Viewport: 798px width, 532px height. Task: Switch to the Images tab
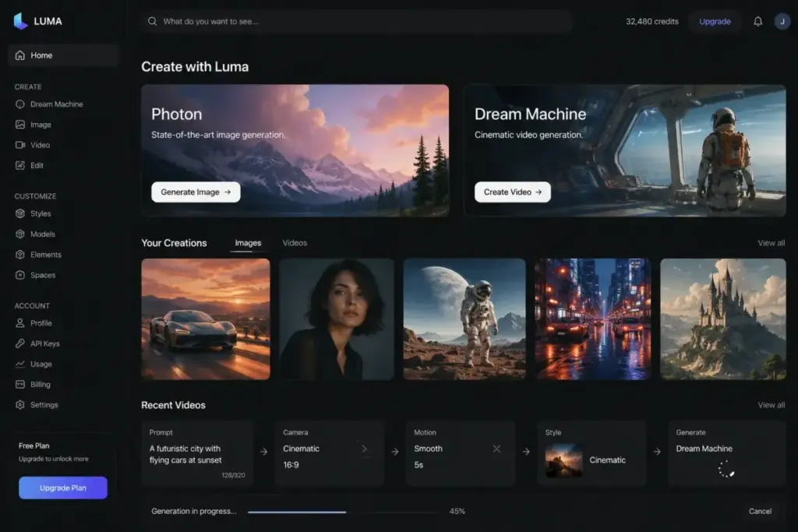pos(248,243)
